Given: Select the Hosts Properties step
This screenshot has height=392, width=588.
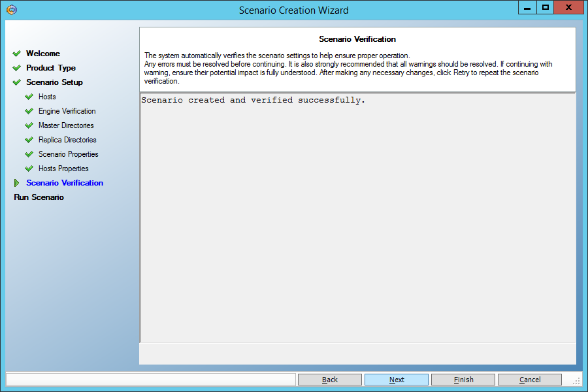Looking at the screenshot, I should point(63,169).
